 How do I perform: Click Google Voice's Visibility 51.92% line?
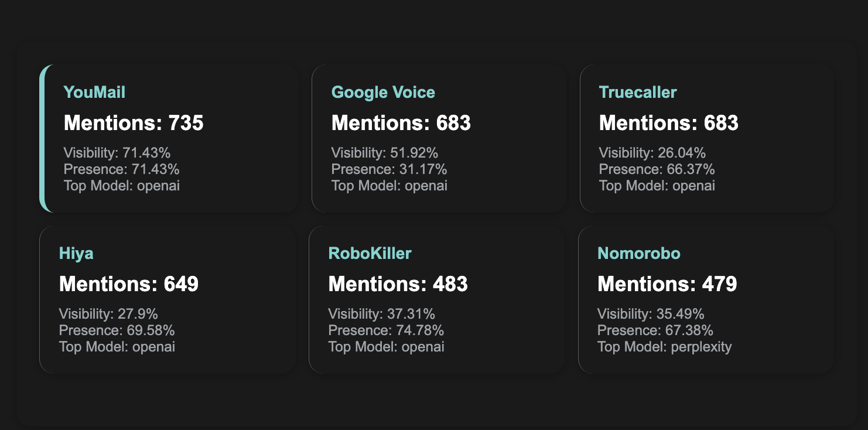(385, 153)
